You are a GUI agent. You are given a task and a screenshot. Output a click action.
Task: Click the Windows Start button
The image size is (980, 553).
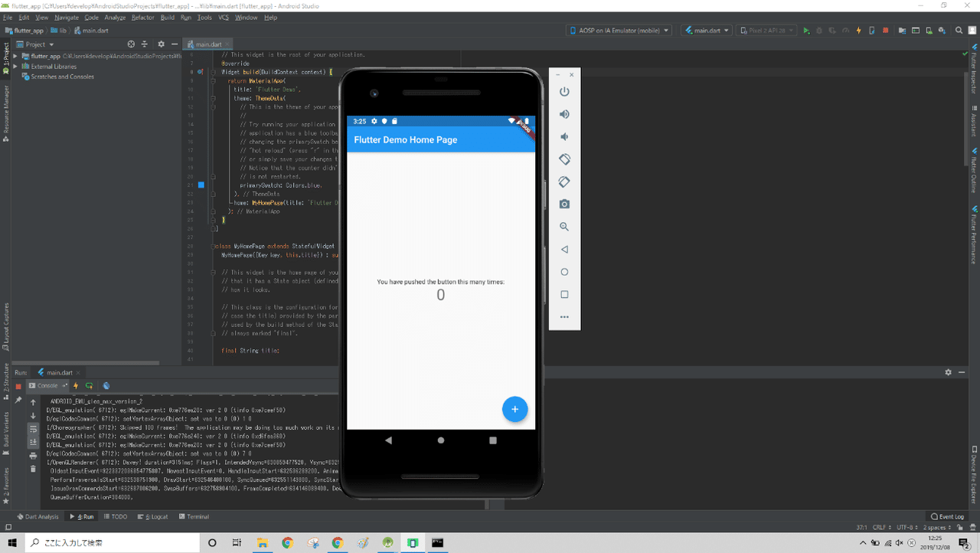[x=12, y=543]
